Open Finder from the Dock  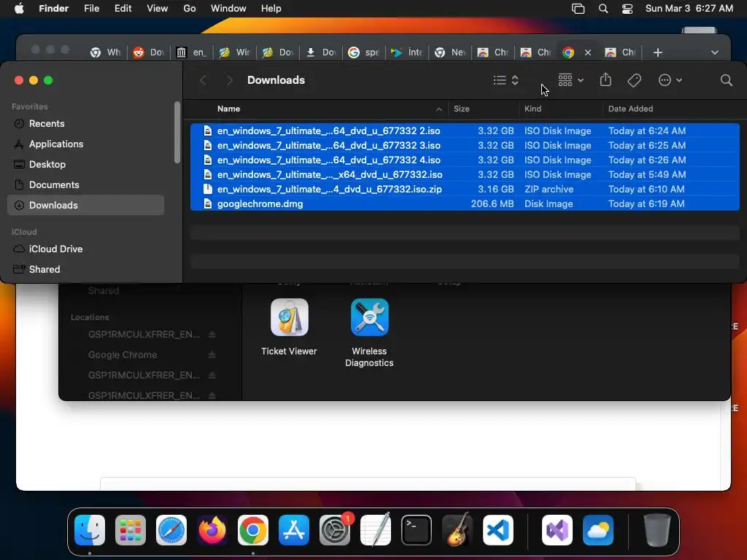tap(90, 530)
